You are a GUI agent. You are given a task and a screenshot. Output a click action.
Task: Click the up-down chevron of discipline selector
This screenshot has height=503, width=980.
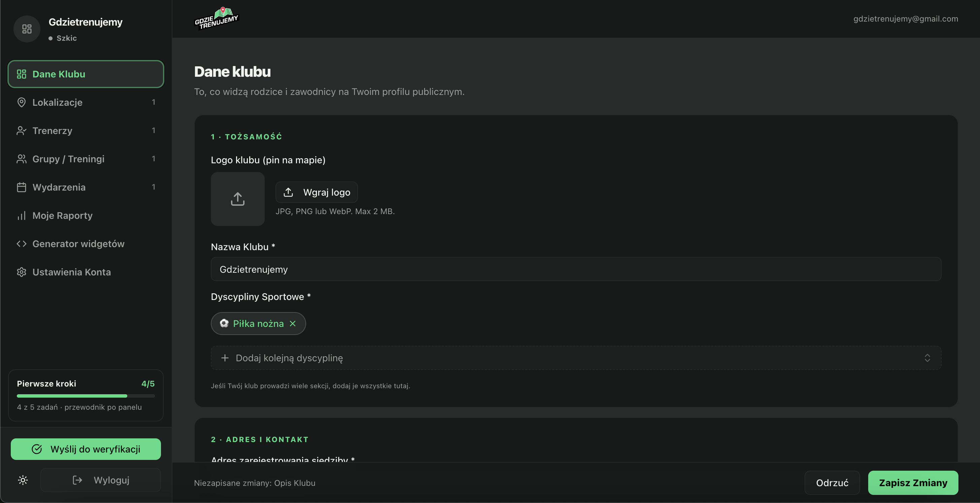927,358
